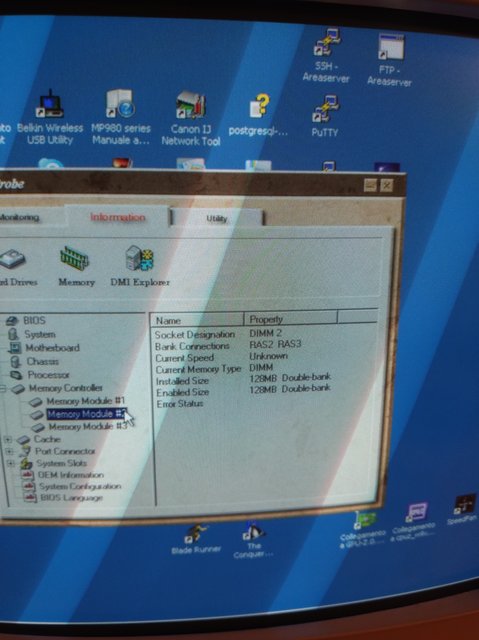Expand the System Slots tree node
Viewport: 479px width, 640px height.
(x=11, y=464)
